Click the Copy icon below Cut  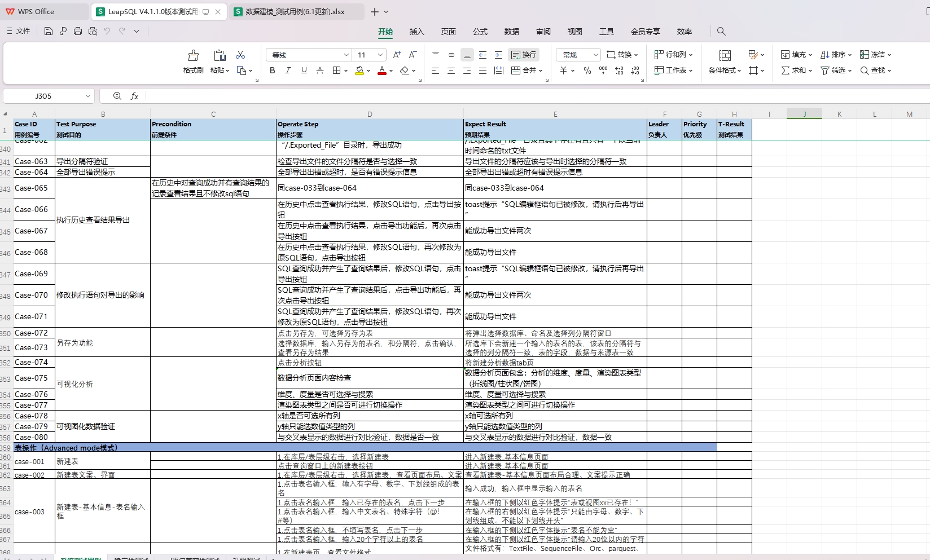[x=242, y=70]
